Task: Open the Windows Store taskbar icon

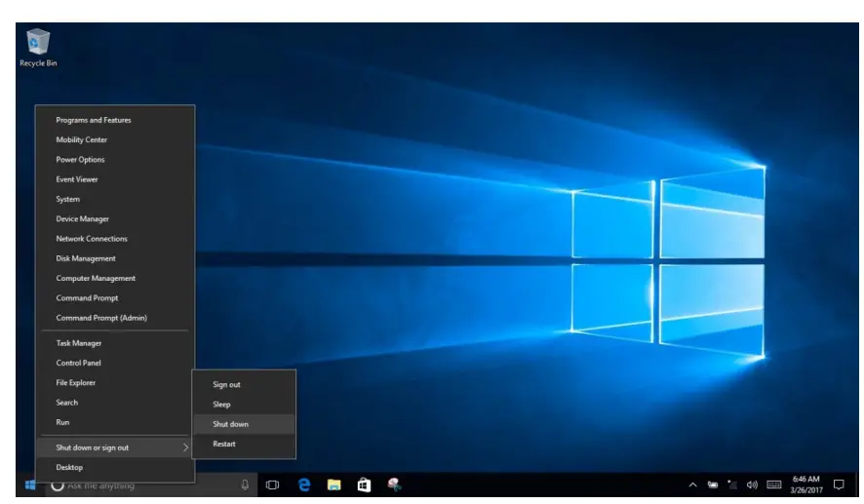Action: coord(364,485)
